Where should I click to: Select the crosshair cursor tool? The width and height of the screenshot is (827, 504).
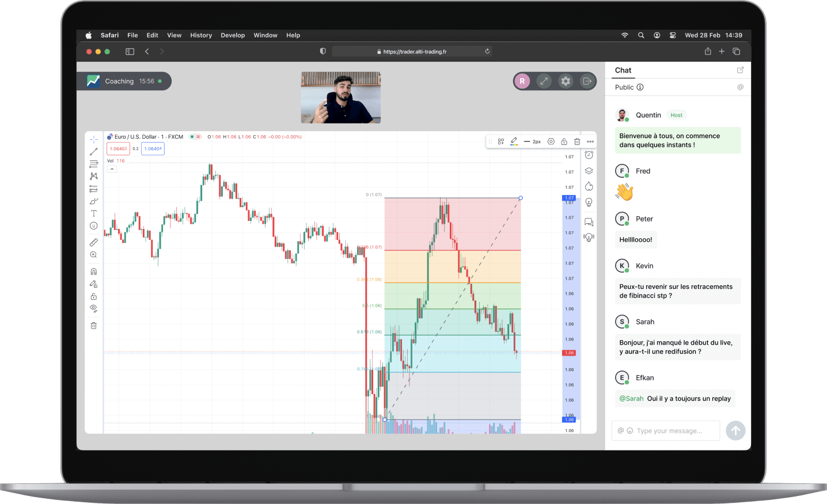pos(93,139)
